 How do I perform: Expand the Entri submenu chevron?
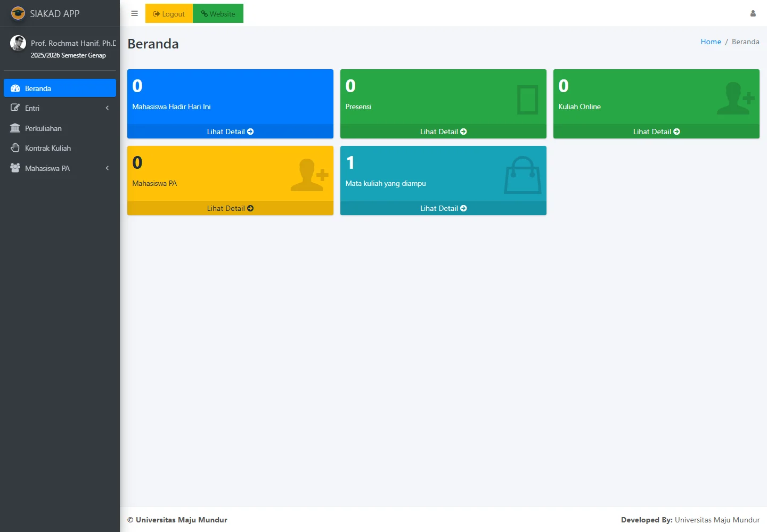(x=107, y=108)
